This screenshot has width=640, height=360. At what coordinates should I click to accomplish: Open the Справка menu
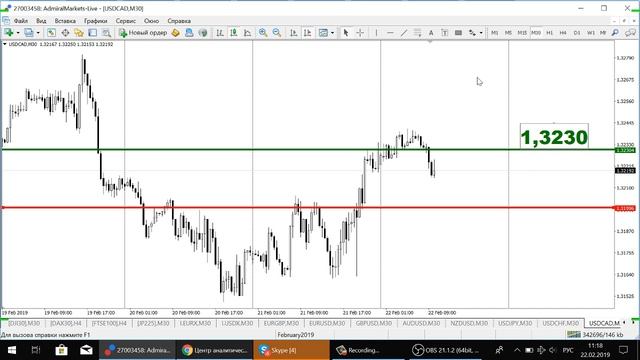(x=179, y=21)
